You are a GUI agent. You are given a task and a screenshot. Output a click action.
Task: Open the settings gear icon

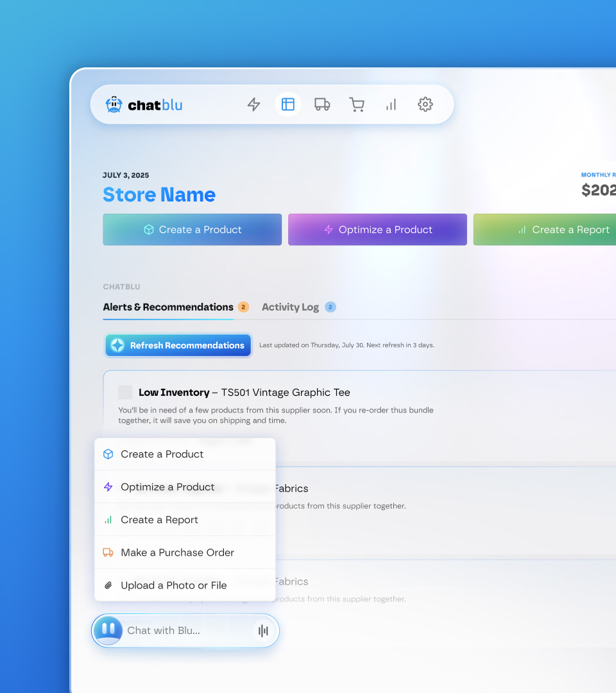pos(425,105)
